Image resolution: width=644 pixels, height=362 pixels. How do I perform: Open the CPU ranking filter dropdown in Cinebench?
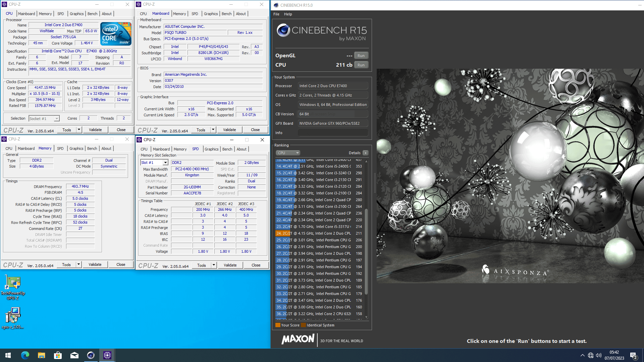pyautogui.click(x=288, y=153)
